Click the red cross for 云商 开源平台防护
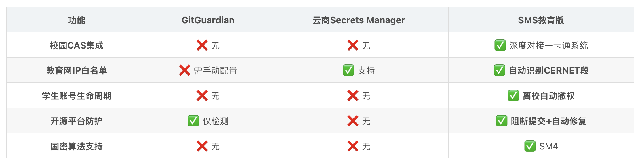Viewport: 644px width, 167px height. 353,121
